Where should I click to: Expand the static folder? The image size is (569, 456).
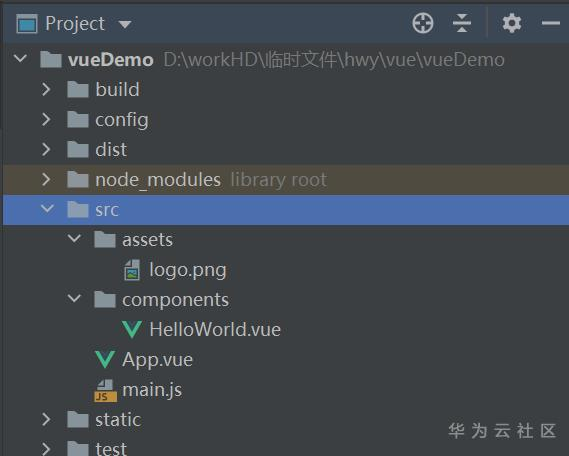point(46,419)
